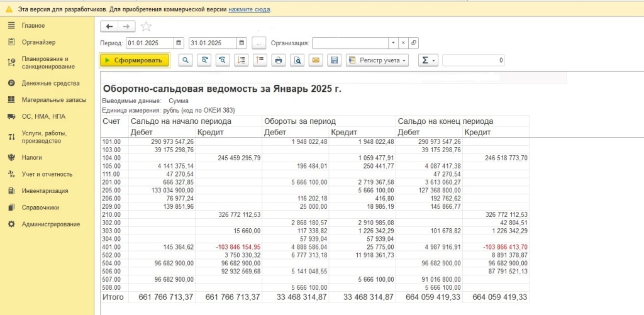Click Find Next search toolbar icon
The height and width of the screenshot is (315, 644).
pyautogui.click(x=204, y=60)
